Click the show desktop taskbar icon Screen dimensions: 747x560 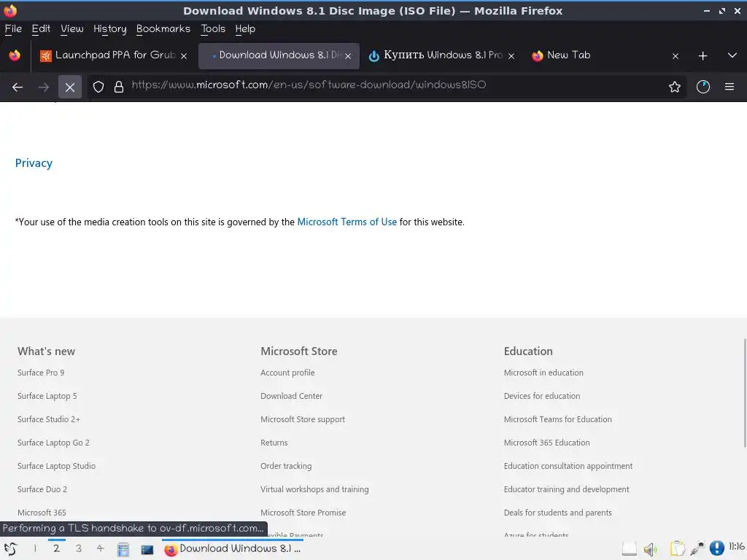click(x=147, y=550)
